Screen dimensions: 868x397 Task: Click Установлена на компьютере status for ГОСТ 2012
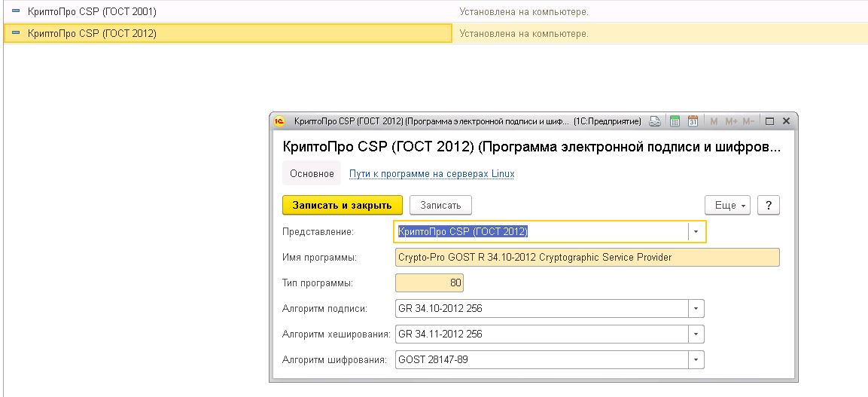click(x=524, y=33)
